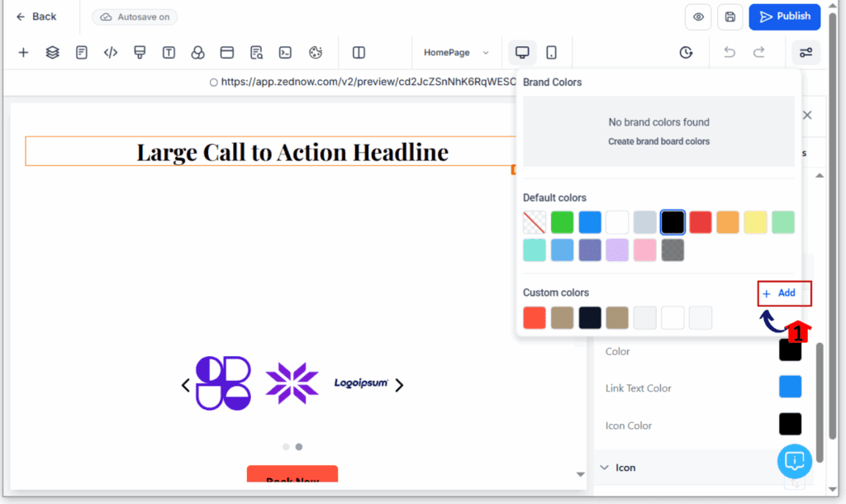Switch to desktop view
The height and width of the screenshot is (504, 846).
[x=522, y=52]
